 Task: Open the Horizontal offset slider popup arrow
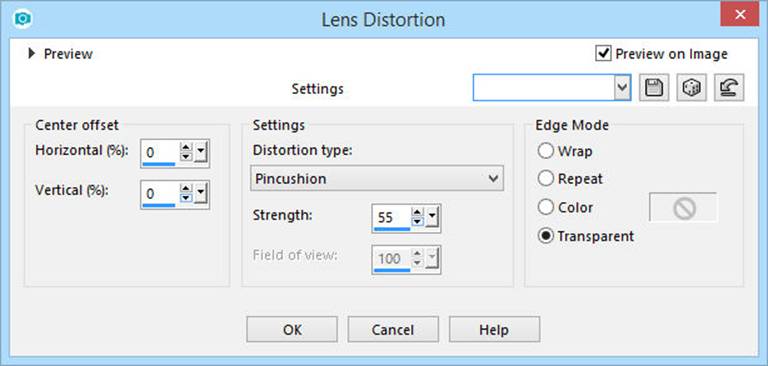201,153
